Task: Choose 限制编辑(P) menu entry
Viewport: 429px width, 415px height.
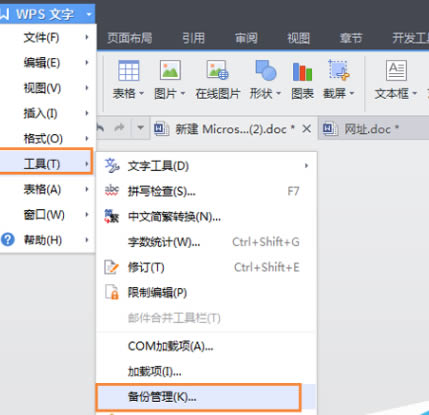Action: [207, 293]
